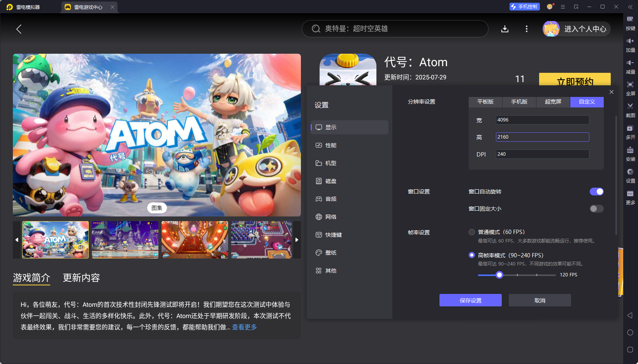
Task: Click the 高 height input field
Action: coord(542,137)
